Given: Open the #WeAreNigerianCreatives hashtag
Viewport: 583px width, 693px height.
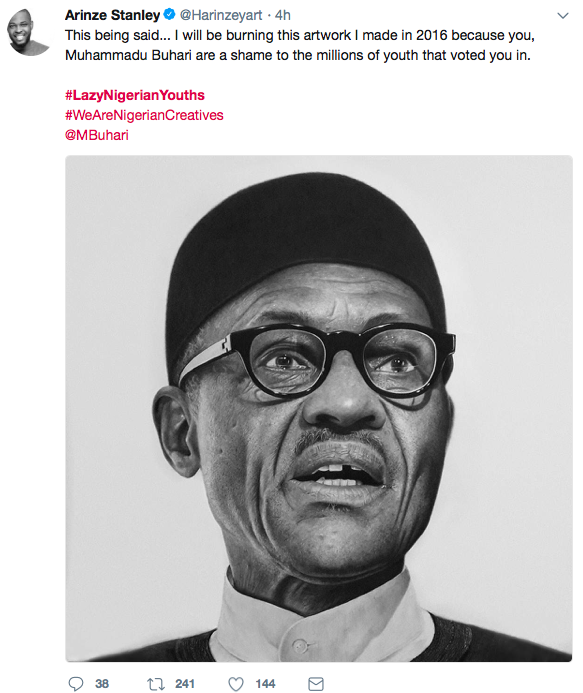Looking at the screenshot, I should point(144,115).
